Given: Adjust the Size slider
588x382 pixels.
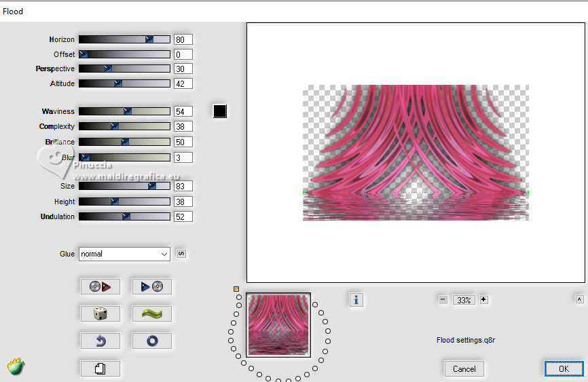Looking at the screenshot, I should coord(124,186).
